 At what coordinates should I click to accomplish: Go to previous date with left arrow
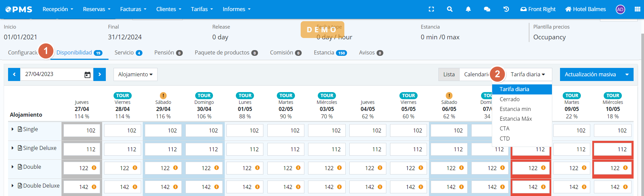(x=14, y=75)
